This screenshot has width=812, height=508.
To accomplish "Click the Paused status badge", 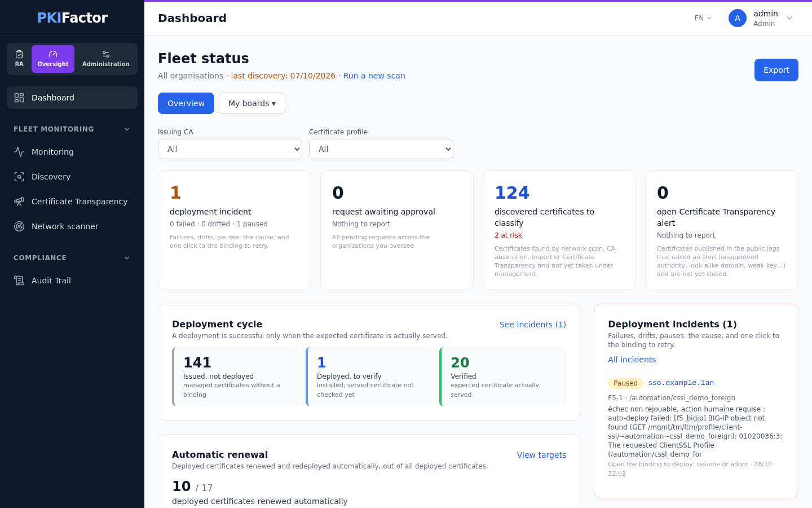I will tap(625, 383).
